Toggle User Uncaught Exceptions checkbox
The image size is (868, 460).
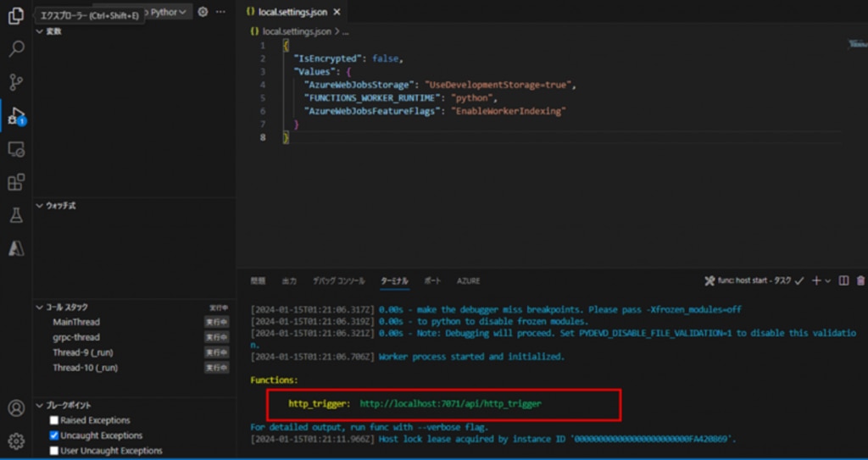coord(54,451)
